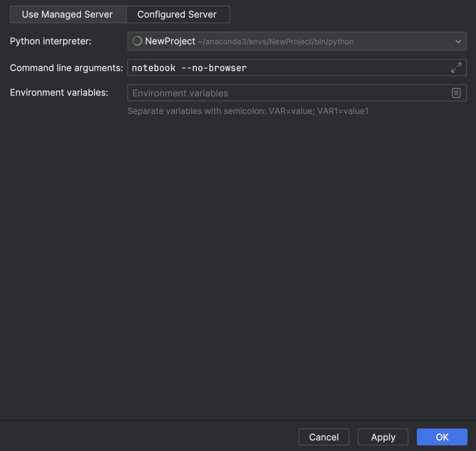Switch to Use Managed Server
Screen dimensions: 476x451
pos(68,14)
